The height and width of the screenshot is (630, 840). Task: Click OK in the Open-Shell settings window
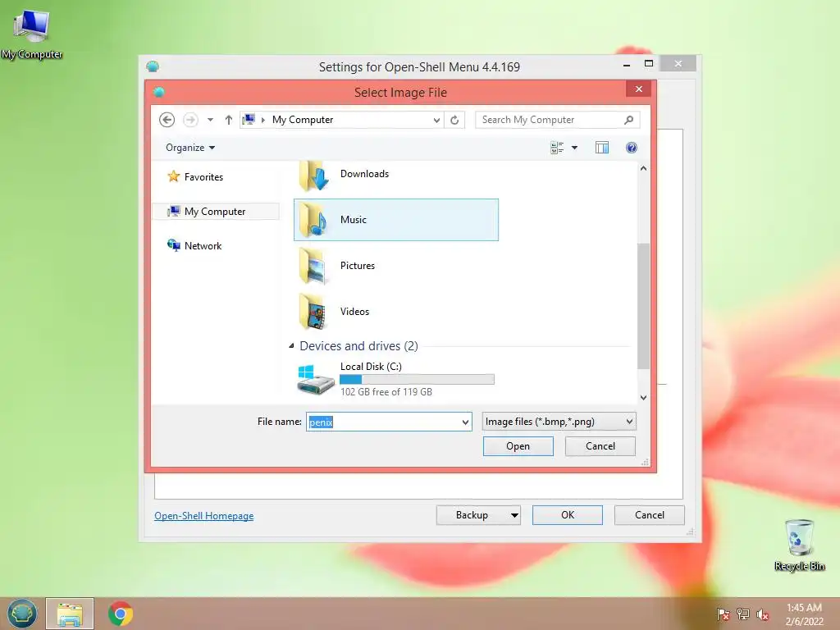(x=568, y=515)
